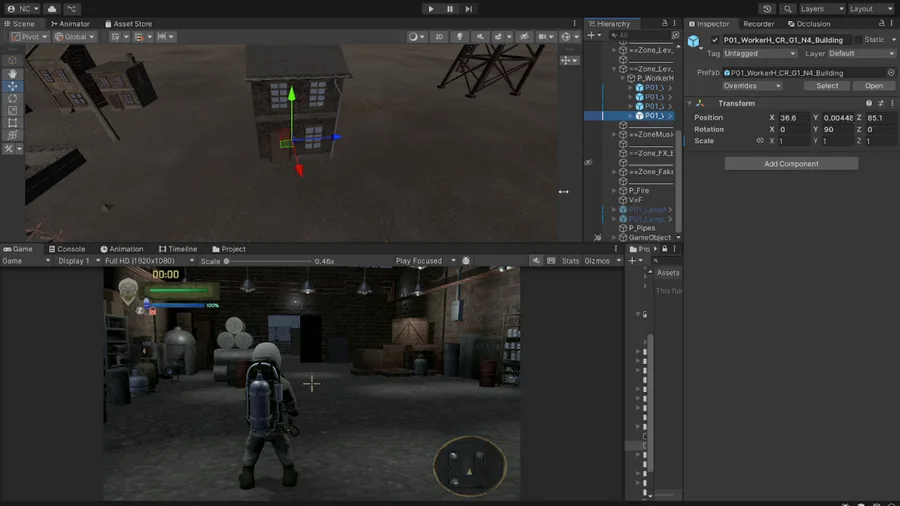900x506 pixels.
Task: Lock the Hierarchy with padlock icon
Action: coord(664,24)
